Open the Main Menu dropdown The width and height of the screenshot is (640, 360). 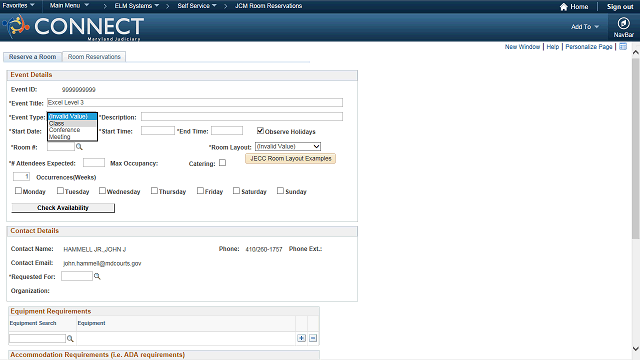click(x=69, y=6)
